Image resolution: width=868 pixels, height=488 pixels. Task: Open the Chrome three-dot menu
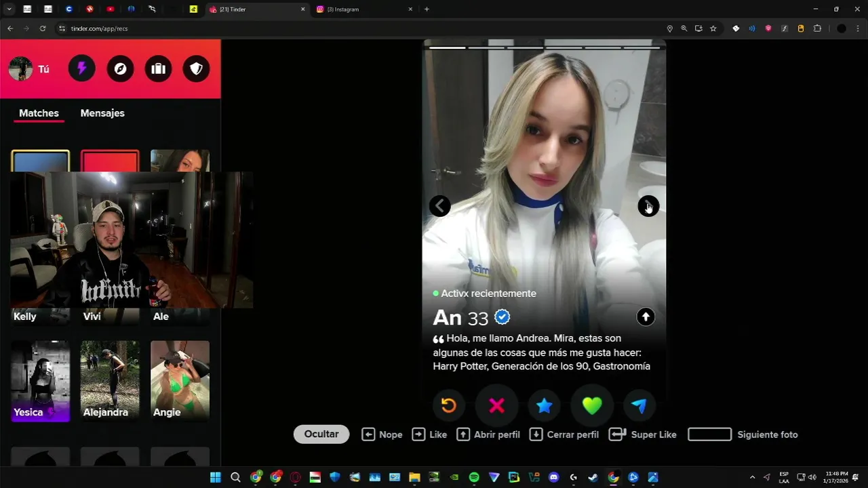click(x=859, y=28)
